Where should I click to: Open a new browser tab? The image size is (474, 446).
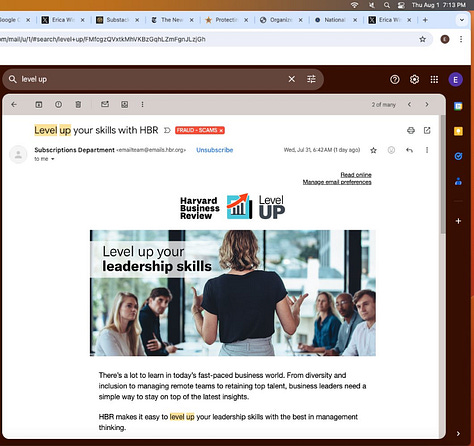coord(425,20)
